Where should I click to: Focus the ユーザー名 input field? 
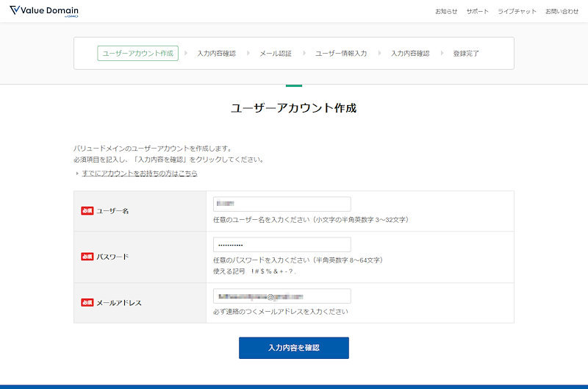click(x=282, y=204)
